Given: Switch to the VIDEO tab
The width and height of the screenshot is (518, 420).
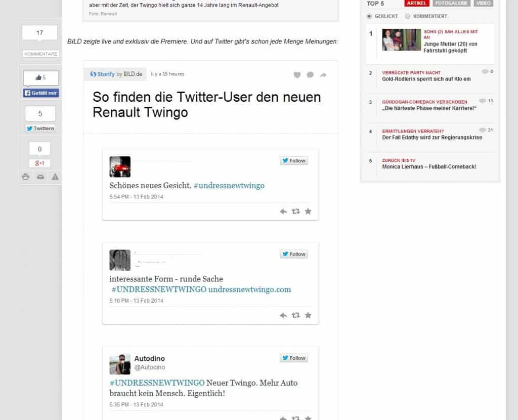Looking at the screenshot, I should [x=483, y=3].
